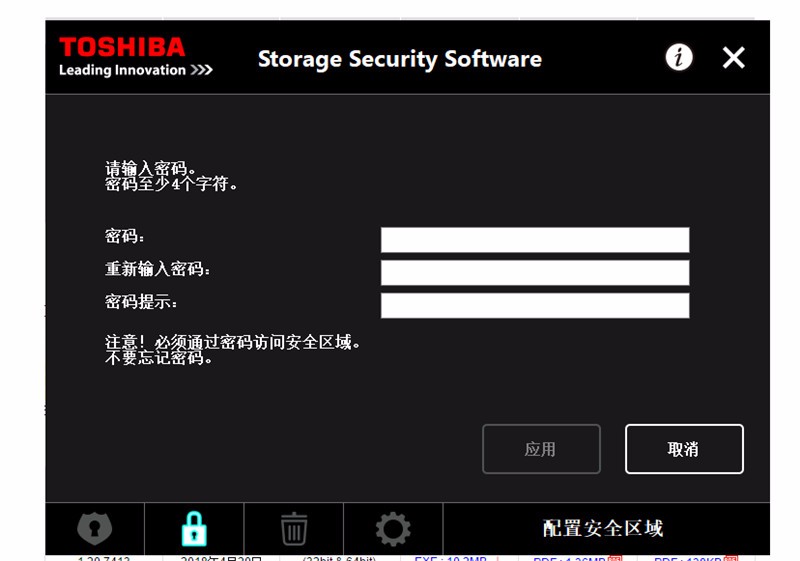This screenshot has width=800, height=561.
Task: Focus the 密码 input field
Action: [535, 240]
